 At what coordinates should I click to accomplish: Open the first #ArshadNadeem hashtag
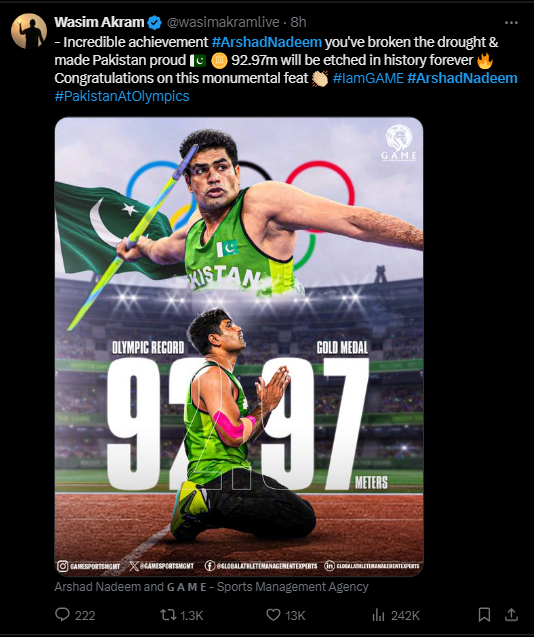(267, 42)
